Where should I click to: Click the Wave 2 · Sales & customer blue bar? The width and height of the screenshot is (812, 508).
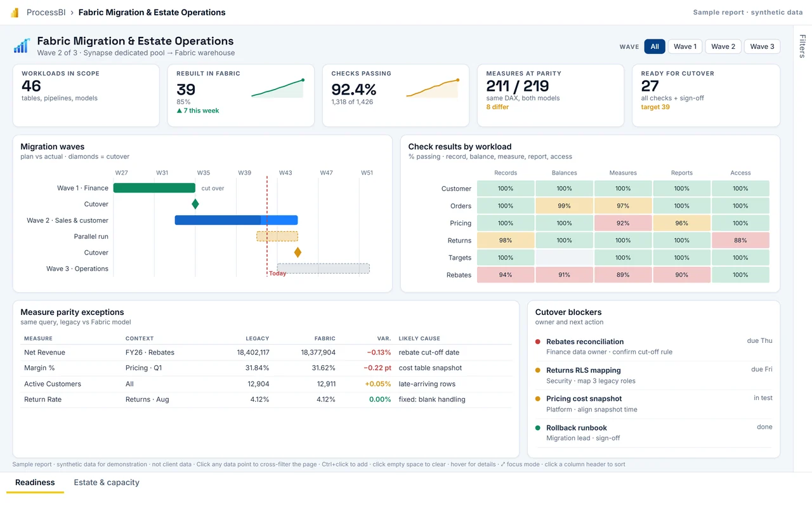click(x=236, y=220)
